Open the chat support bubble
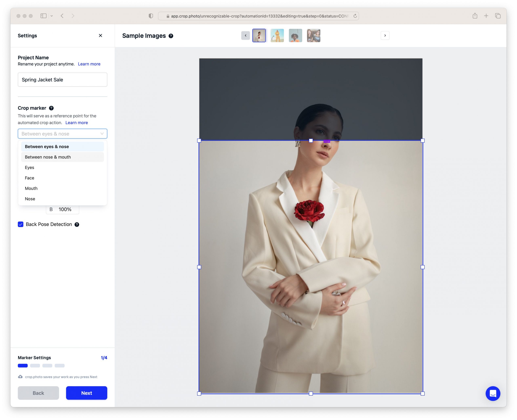 coord(493,393)
